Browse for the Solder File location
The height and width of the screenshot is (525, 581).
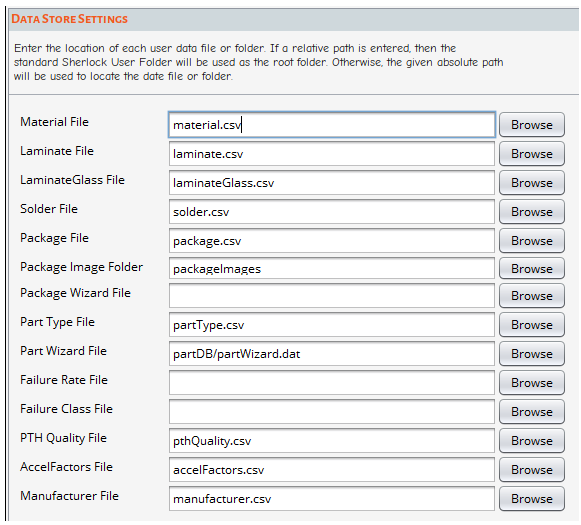532,212
